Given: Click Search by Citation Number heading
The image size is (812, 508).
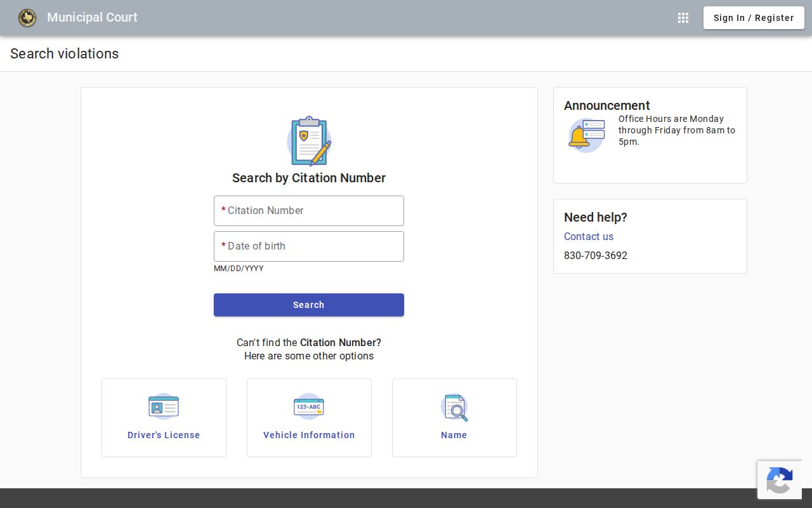Looking at the screenshot, I should click(x=309, y=178).
